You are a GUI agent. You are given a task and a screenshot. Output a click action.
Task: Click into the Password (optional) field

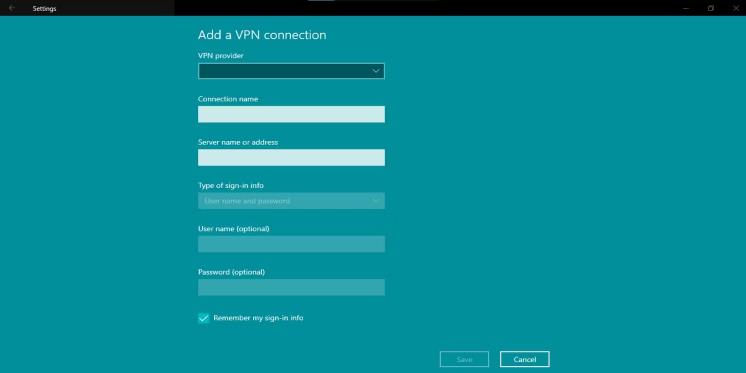[x=291, y=287]
